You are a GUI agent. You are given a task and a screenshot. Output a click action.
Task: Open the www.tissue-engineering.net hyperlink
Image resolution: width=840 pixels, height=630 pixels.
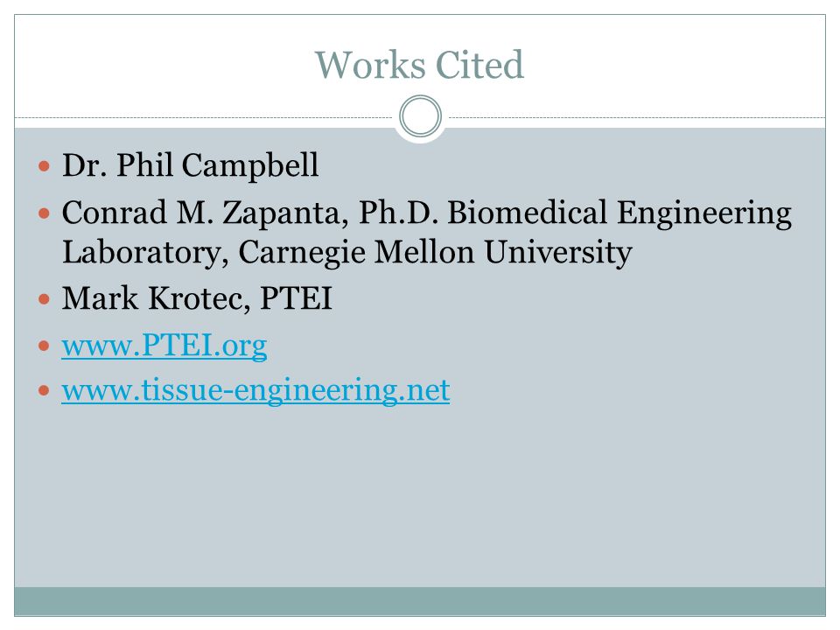pyautogui.click(x=255, y=390)
